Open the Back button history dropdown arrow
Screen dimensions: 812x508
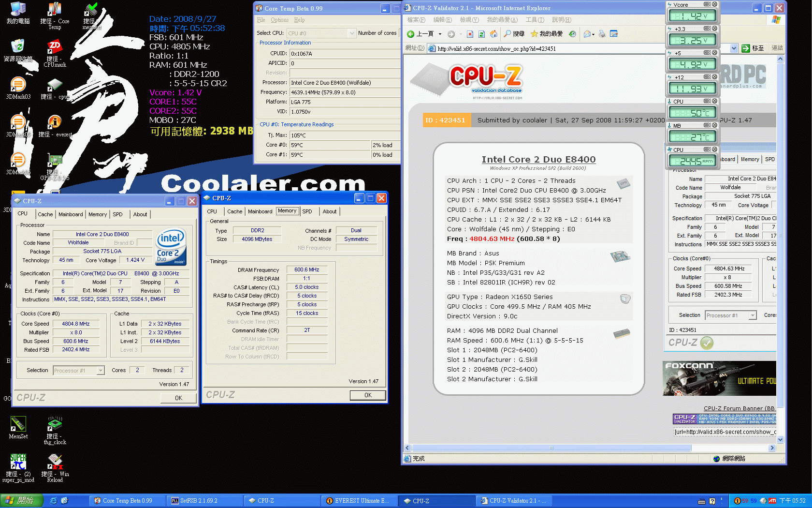440,34
